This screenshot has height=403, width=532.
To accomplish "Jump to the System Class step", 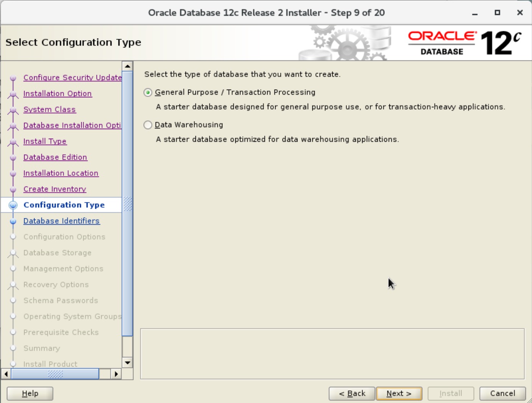I will pyautogui.click(x=49, y=110).
